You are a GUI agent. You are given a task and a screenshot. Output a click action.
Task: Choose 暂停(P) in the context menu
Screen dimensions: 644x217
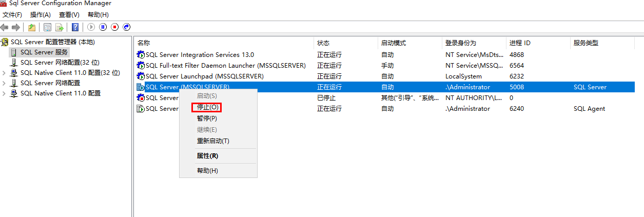207,119
